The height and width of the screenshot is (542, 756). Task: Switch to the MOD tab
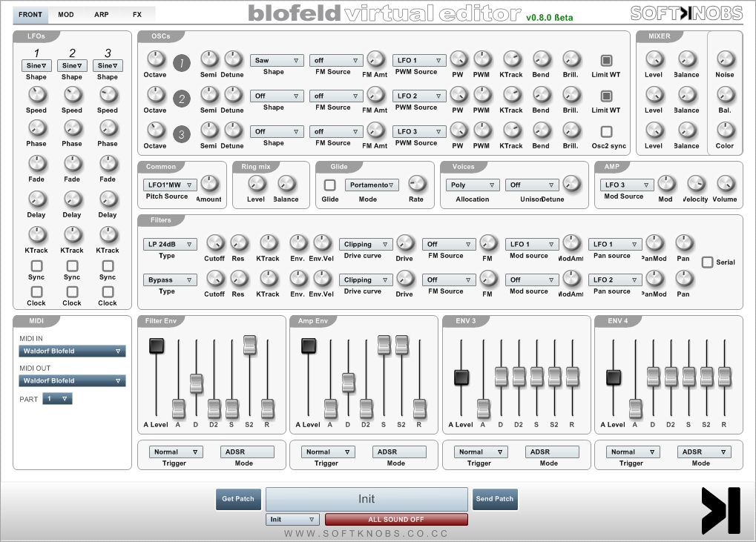(66, 14)
